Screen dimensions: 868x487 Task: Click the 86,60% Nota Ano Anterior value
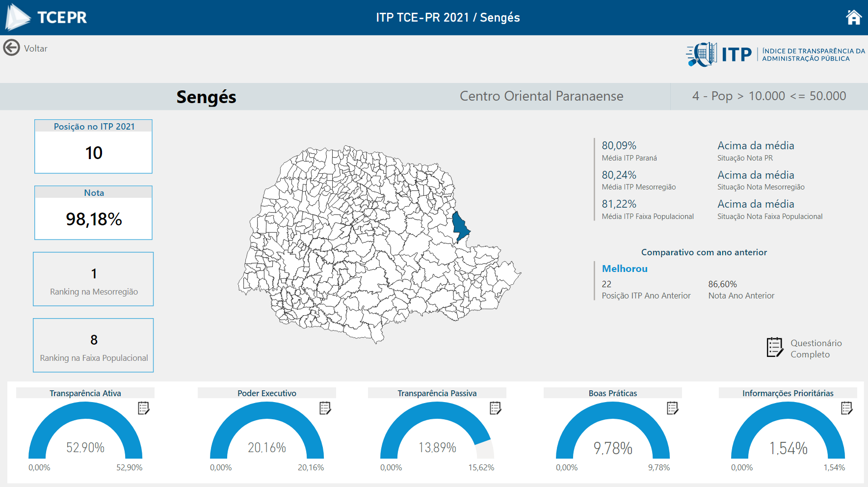pos(722,284)
